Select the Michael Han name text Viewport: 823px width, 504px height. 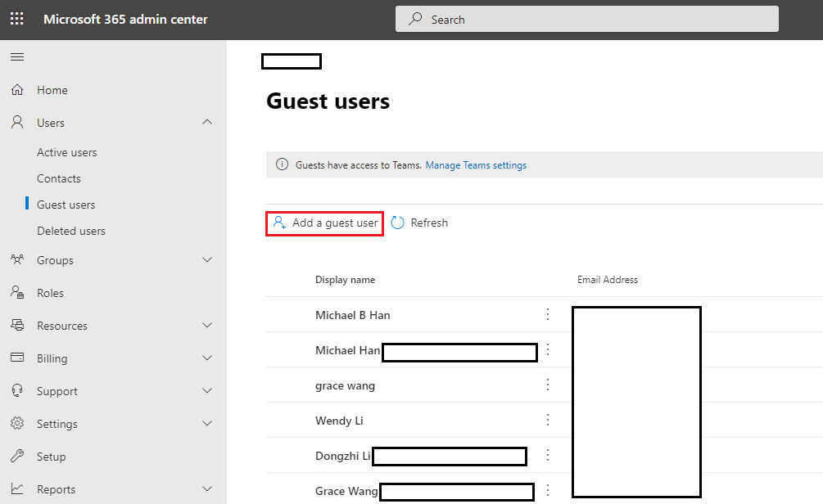347,350
